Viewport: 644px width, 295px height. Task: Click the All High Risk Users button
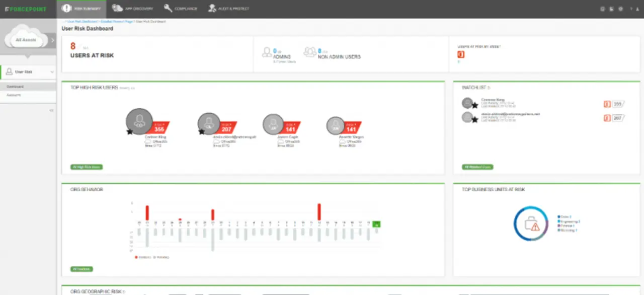tap(87, 167)
